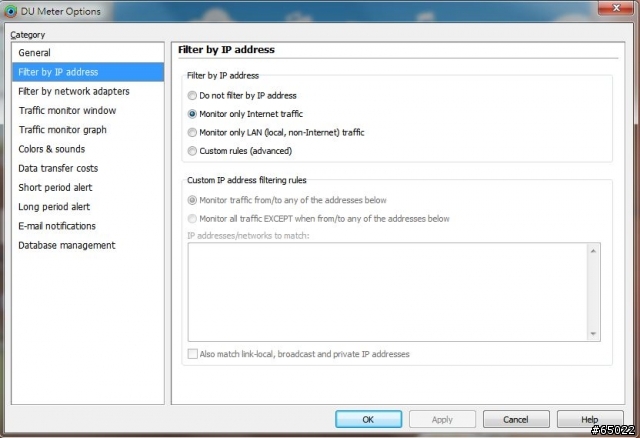Image resolution: width=640 pixels, height=438 pixels.
Task: Click the IP list scrollbar down arrow
Action: point(593,334)
